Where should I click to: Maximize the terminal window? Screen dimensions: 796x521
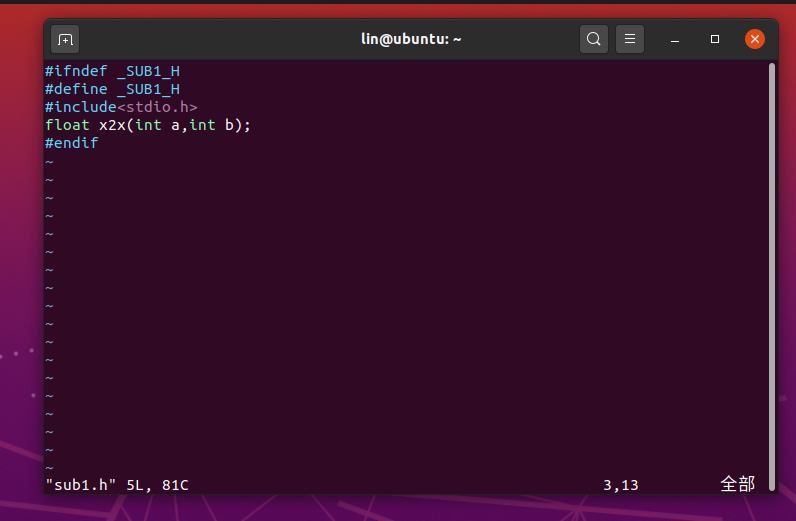tap(715, 39)
